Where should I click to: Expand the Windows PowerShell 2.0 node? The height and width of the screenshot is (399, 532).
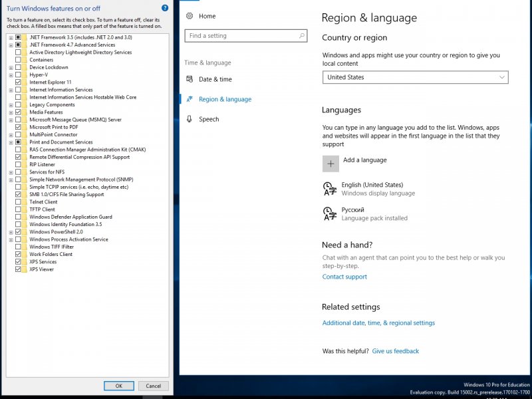(11, 232)
